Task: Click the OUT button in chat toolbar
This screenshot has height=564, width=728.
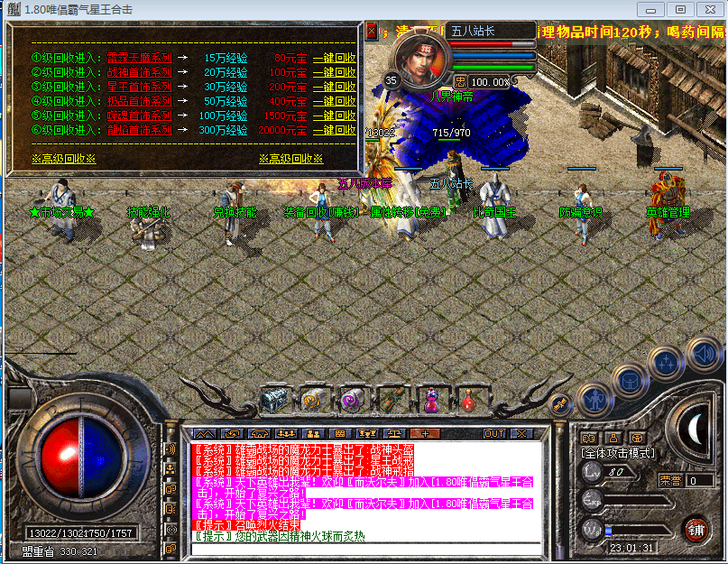Action: pyautogui.click(x=494, y=434)
